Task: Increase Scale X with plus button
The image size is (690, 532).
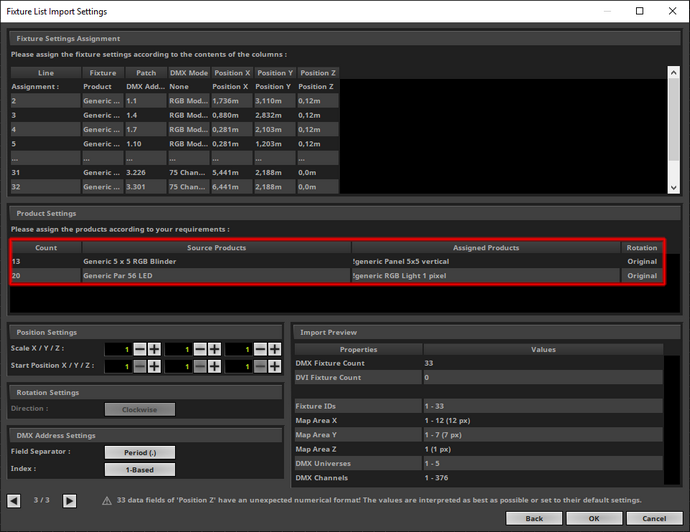Action: [x=154, y=349]
